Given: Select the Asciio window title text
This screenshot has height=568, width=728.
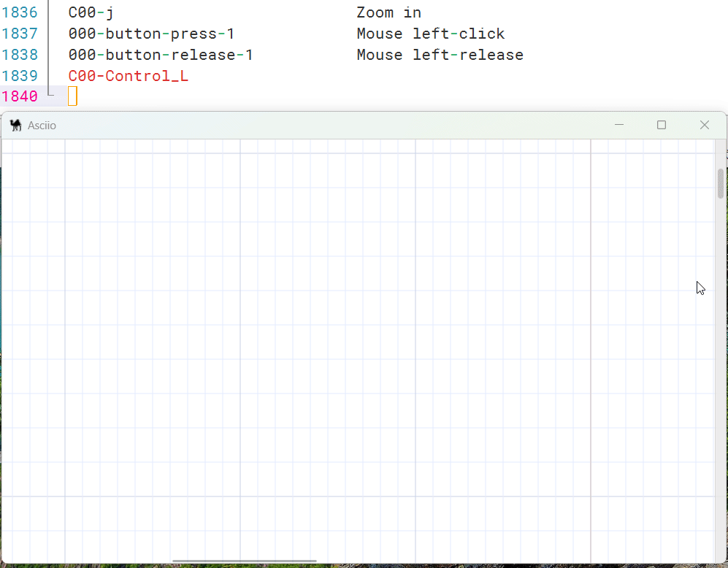Looking at the screenshot, I should click(x=42, y=126).
